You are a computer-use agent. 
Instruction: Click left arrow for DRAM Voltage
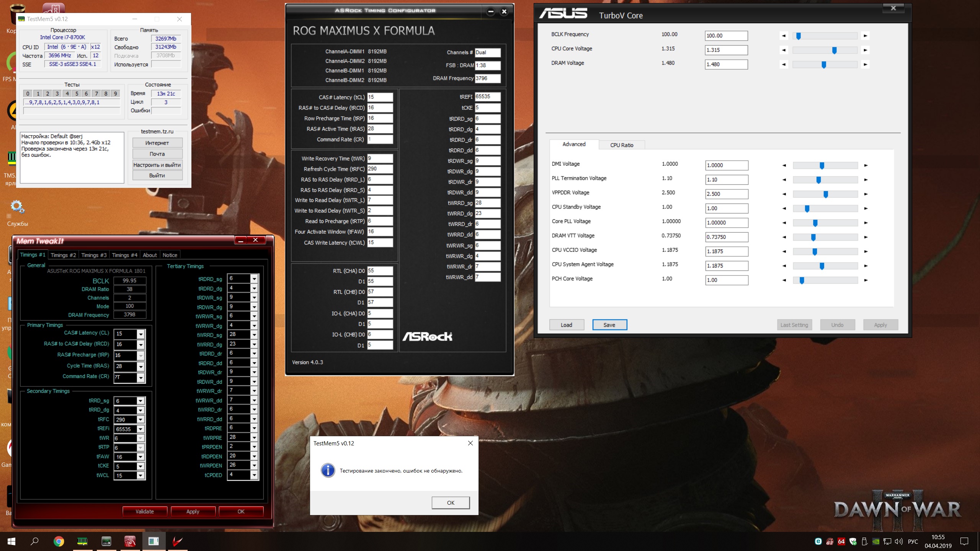784,64
